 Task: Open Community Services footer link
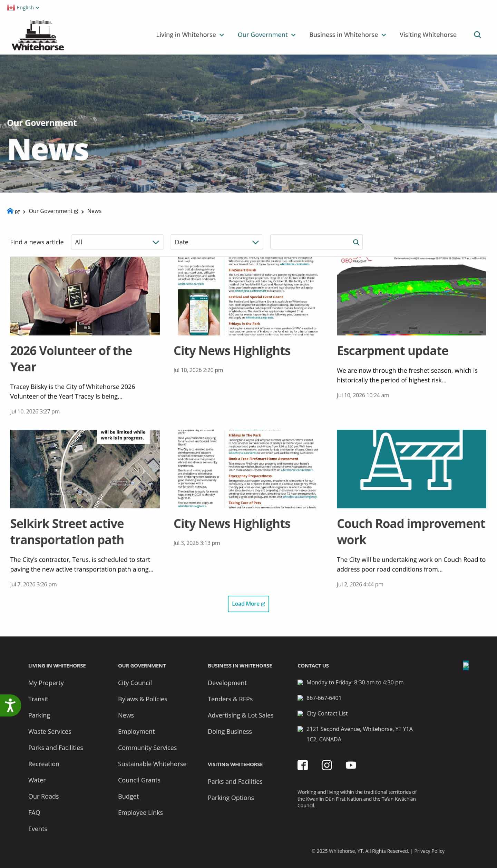click(147, 748)
